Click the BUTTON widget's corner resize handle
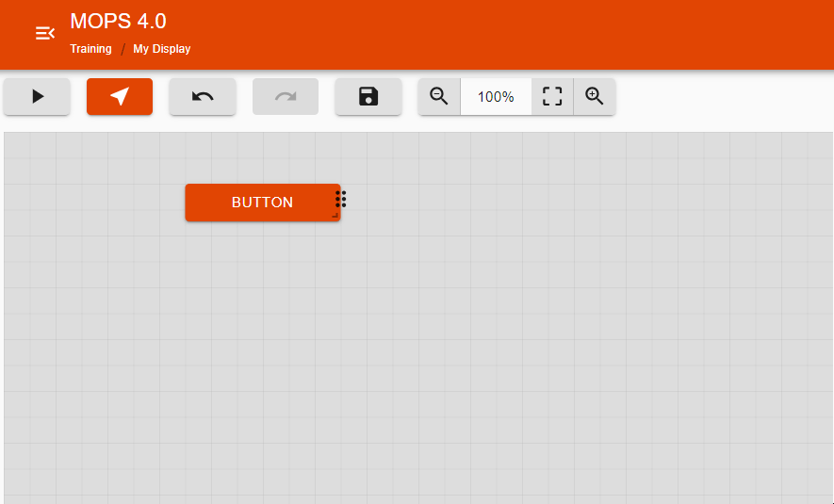 335,217
